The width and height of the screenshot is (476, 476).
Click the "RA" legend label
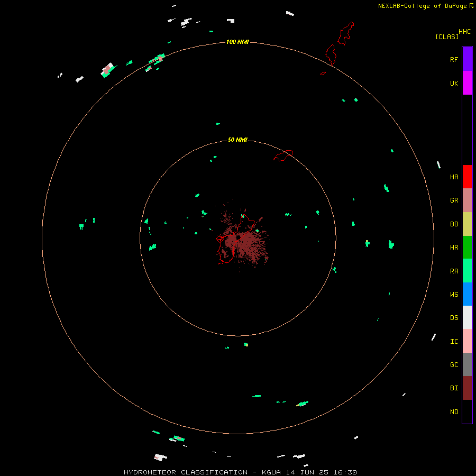coord(454,271)
